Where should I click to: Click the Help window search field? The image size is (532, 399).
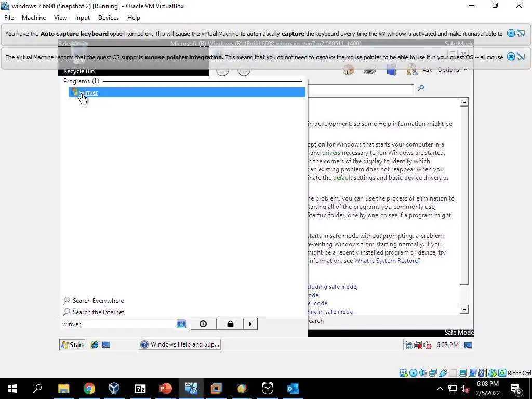361,88
